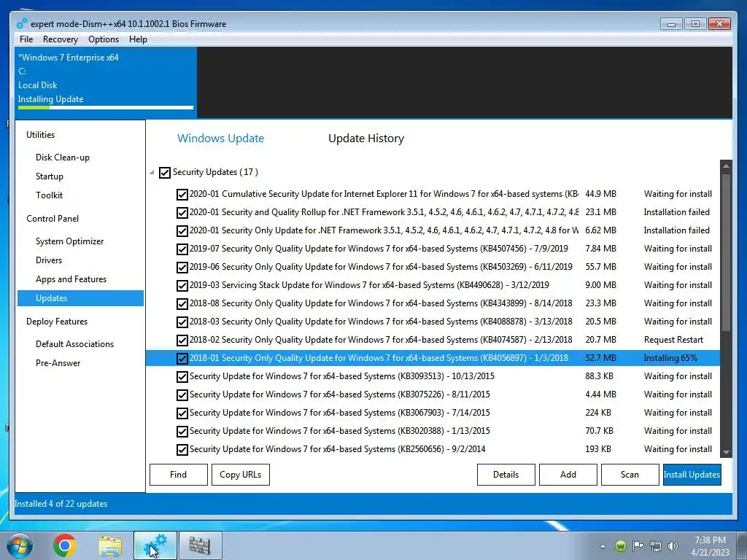This screenshot has height=560, width=747.
Task: Uncheck 2020-01 Security Only Update .NET checkbox
Action: click(182, 231)
